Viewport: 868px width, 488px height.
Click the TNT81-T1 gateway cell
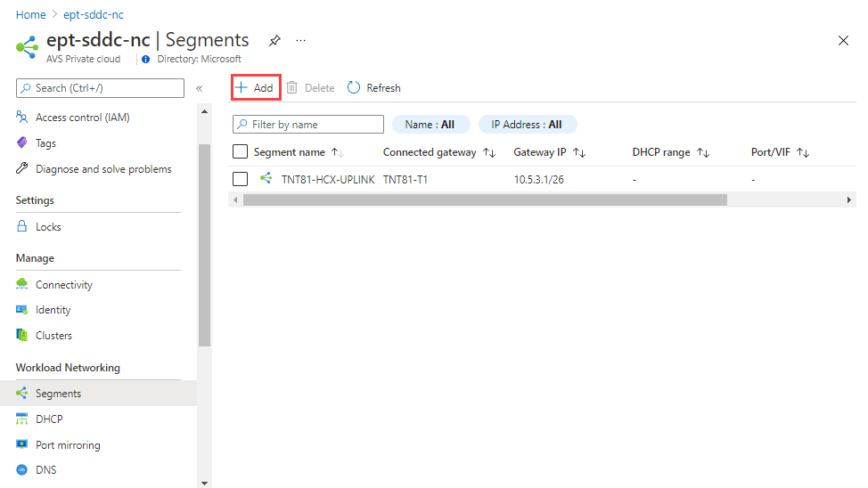405,179
